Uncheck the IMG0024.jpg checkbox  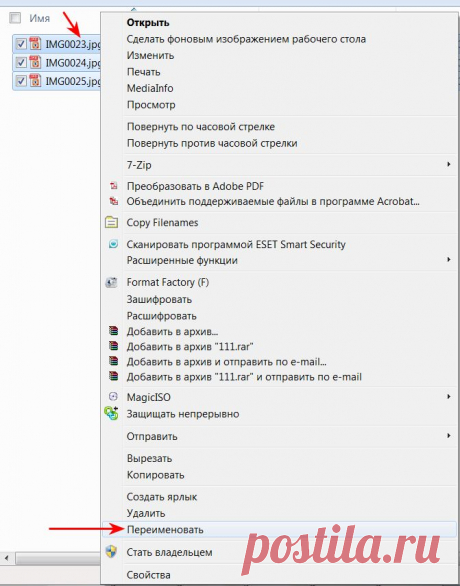coord(21,62)
